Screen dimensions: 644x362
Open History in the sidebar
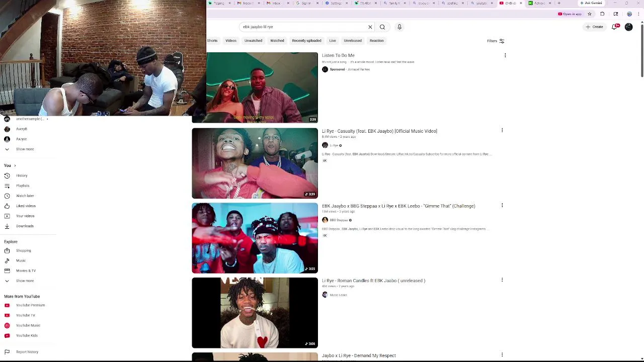[x=22, y=175]
